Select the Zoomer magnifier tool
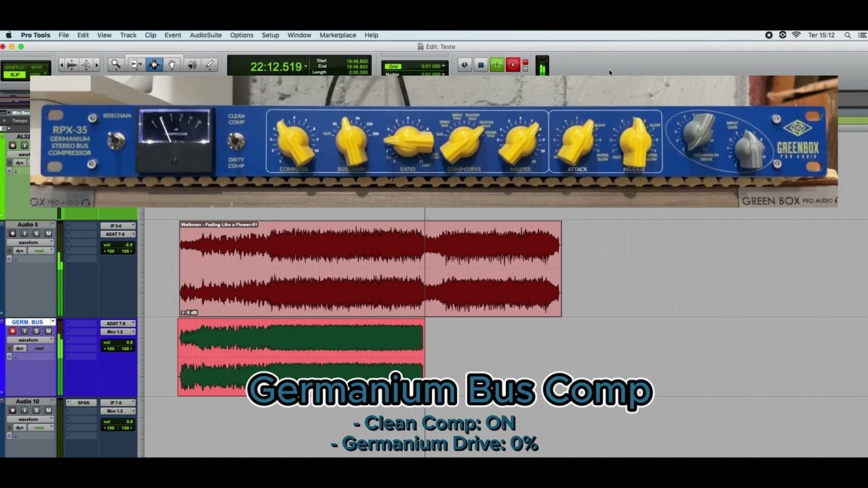868x488 pixels. pyautogui.click(x=116, y=64)
